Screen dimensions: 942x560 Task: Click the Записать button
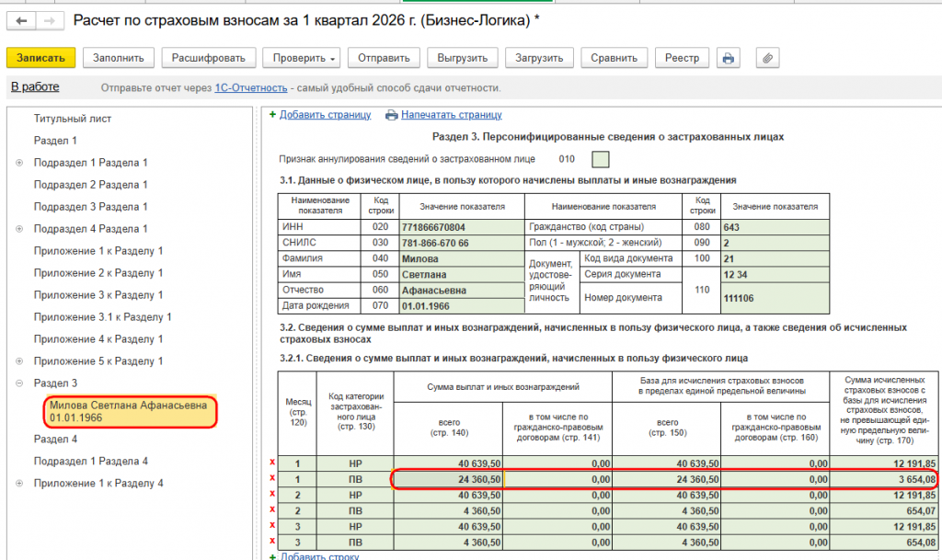click(x=40, y=58)
